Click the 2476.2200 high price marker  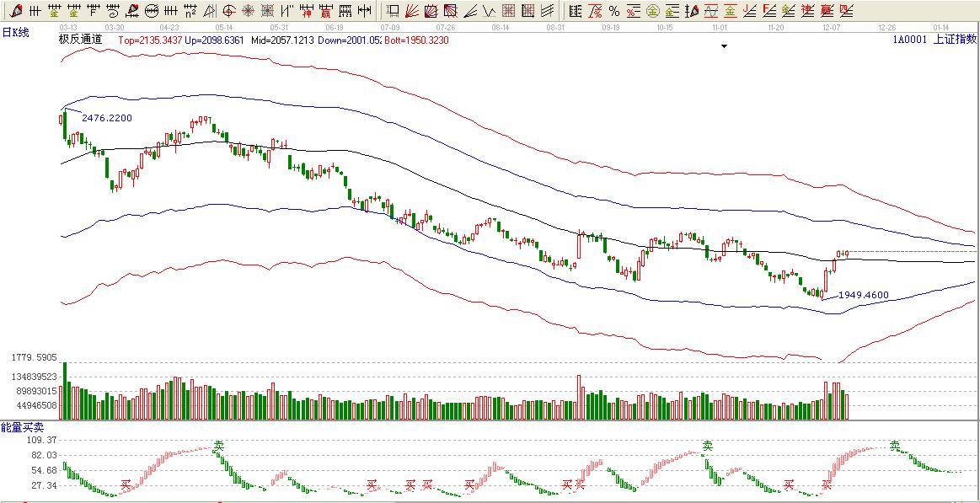pyautogui.click(x=106, y=118)
